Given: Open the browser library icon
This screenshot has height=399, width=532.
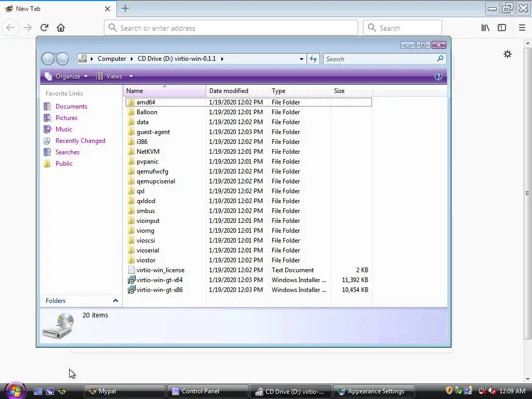Looking at the screenshot, I should point(485,28).
